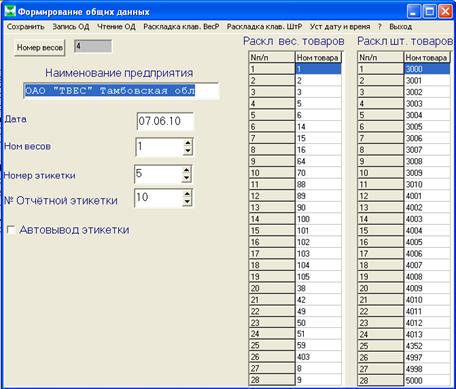The width and height of the screenshot is (456, 389).
Task: Click the Выход menu item
Action: [x=401, y=27]
